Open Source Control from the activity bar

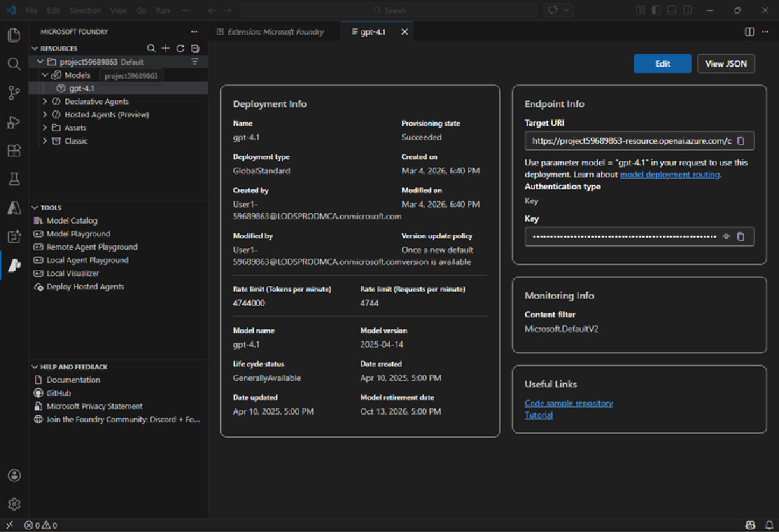click(14, 93)
